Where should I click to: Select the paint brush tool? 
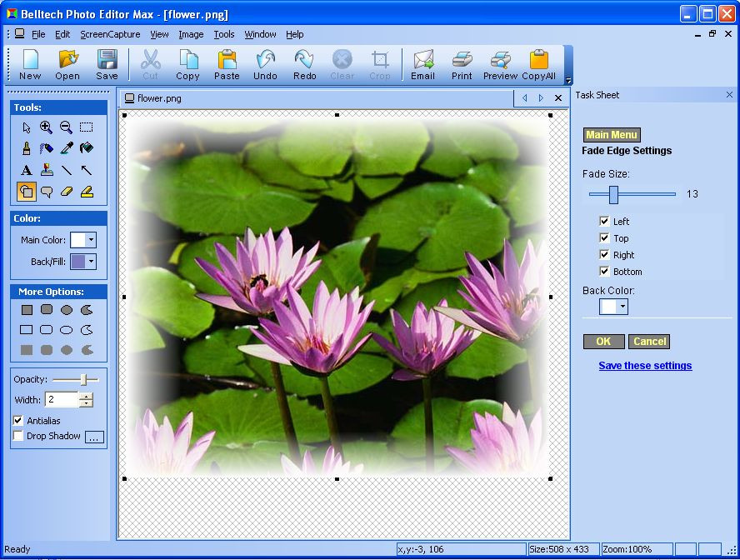(27, 148)
